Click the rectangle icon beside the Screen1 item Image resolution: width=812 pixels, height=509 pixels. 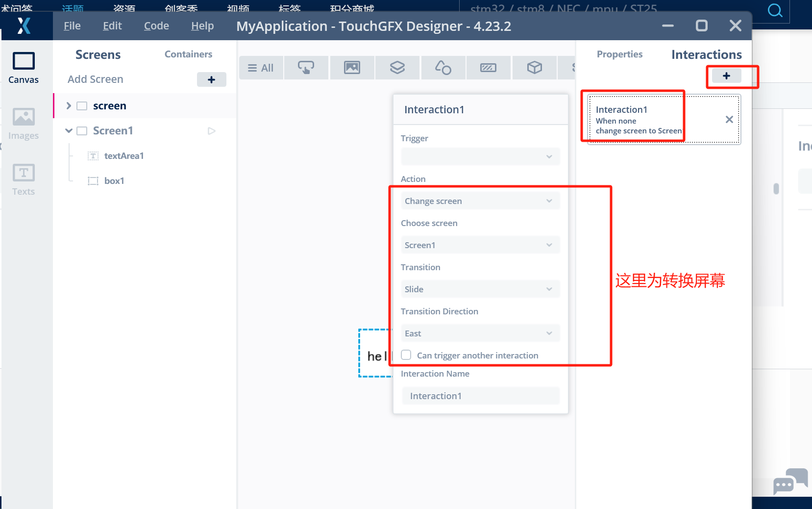tap(82, 131)
